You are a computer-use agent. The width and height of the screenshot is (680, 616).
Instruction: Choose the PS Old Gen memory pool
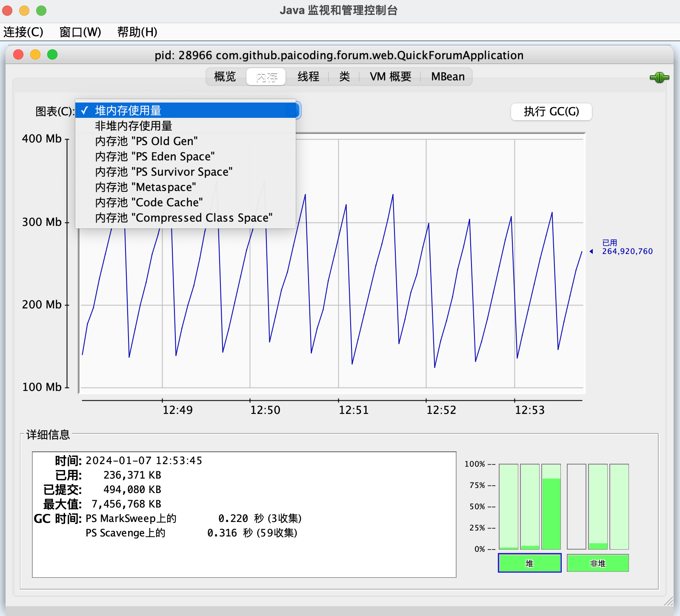click(x=146, y=141)
